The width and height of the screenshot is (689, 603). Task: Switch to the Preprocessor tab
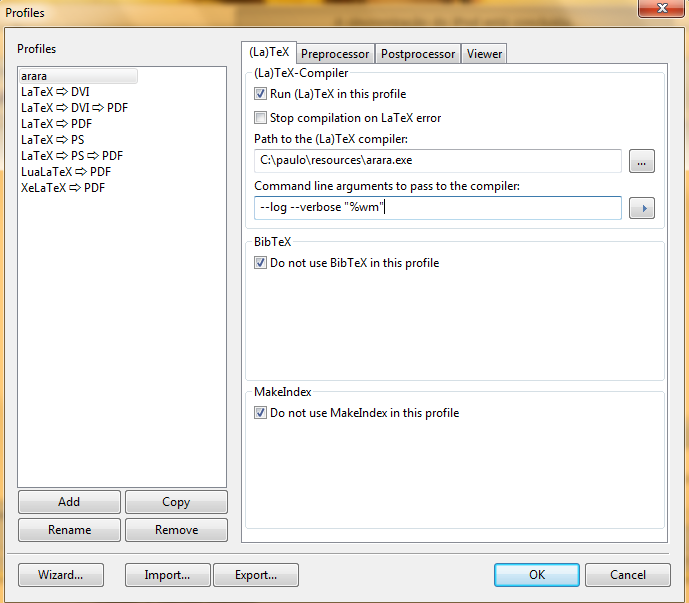(x=335, y=54)
